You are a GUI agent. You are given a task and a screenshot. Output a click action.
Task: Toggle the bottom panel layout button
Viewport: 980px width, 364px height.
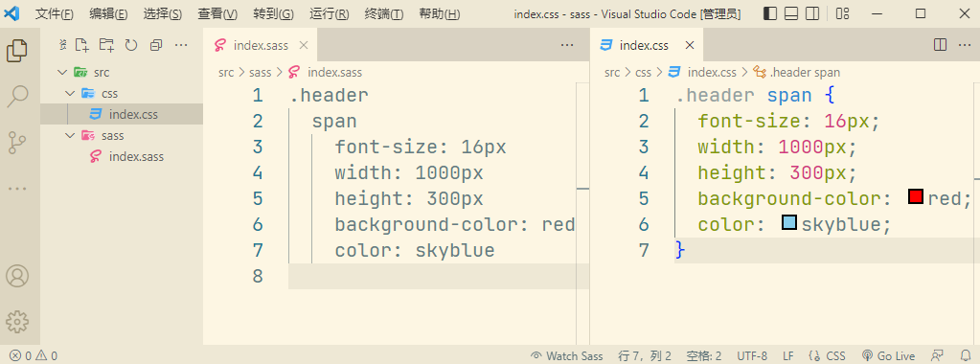[x=791, y=13]
